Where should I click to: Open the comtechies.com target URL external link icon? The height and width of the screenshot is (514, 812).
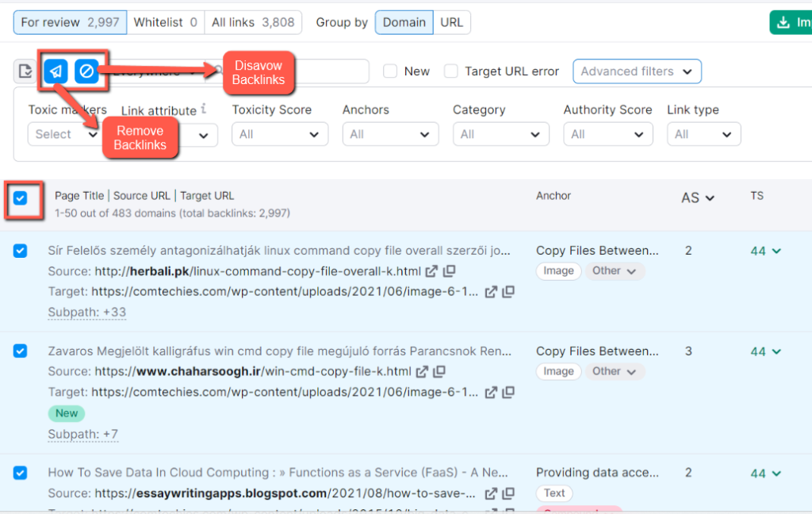pos(491,293)
